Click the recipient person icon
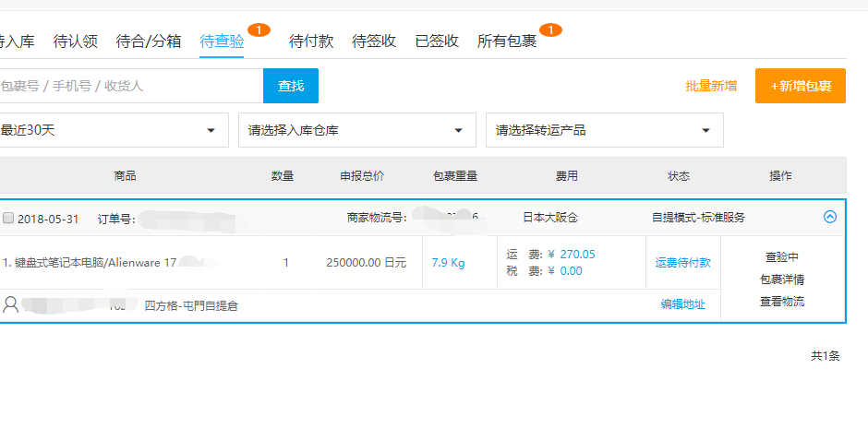 (10, 304)
